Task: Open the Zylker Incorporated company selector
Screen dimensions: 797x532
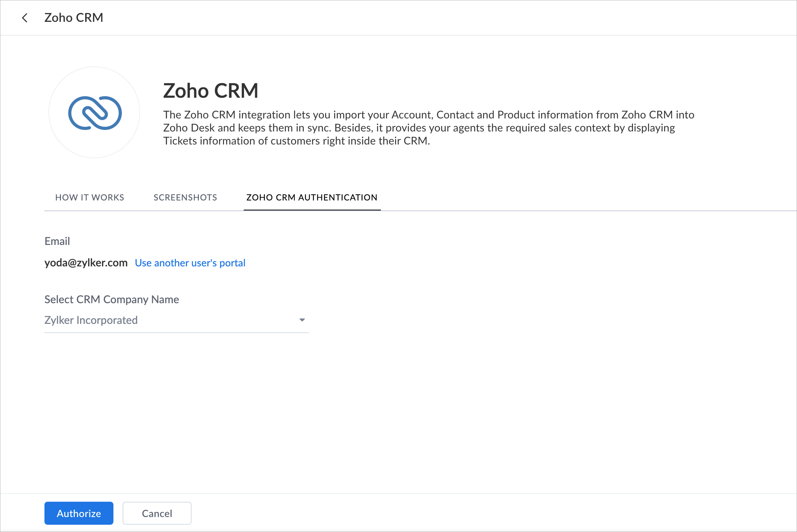Action: click(x=169, y=320)
